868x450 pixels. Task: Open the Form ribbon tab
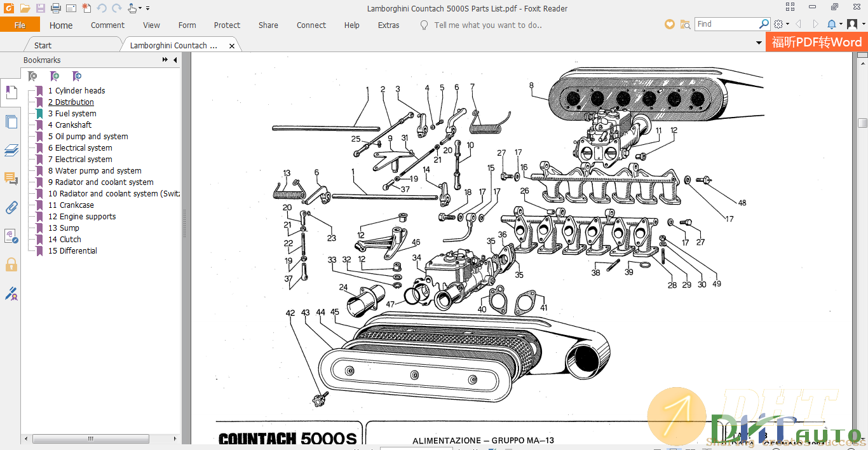[x=187, y=25]
